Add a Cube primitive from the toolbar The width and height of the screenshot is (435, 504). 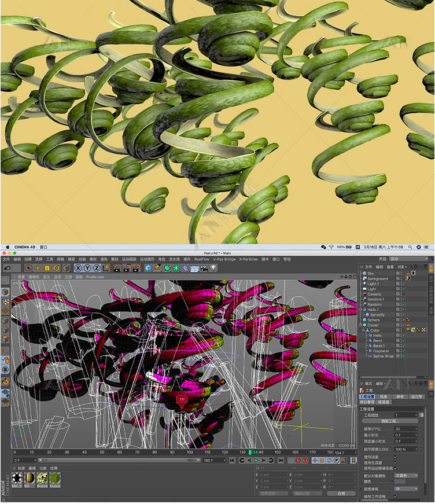pyautogui.click(x=148, y=268)
